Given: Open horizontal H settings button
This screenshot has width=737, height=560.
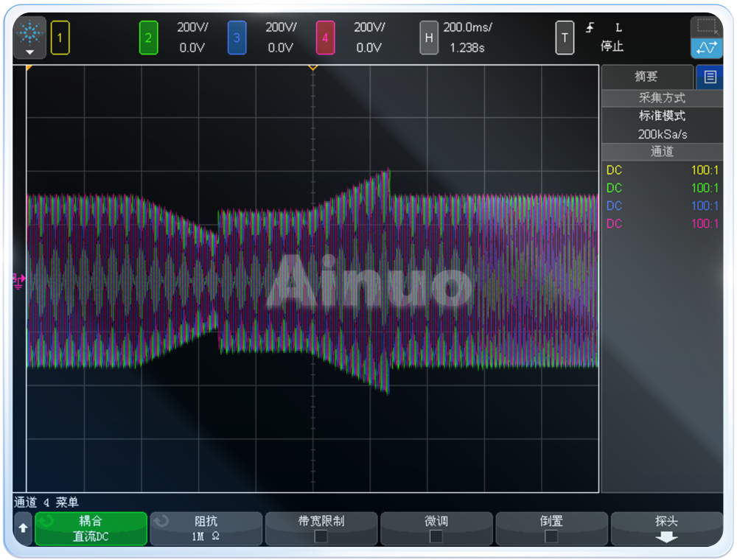Looking at the screenshot, I should click(429, 38).
